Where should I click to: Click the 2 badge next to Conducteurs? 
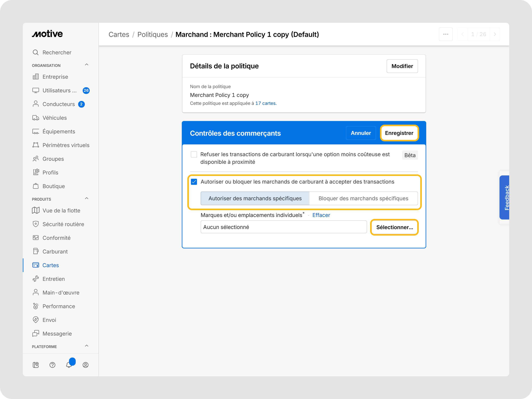(x=81, y=104)
